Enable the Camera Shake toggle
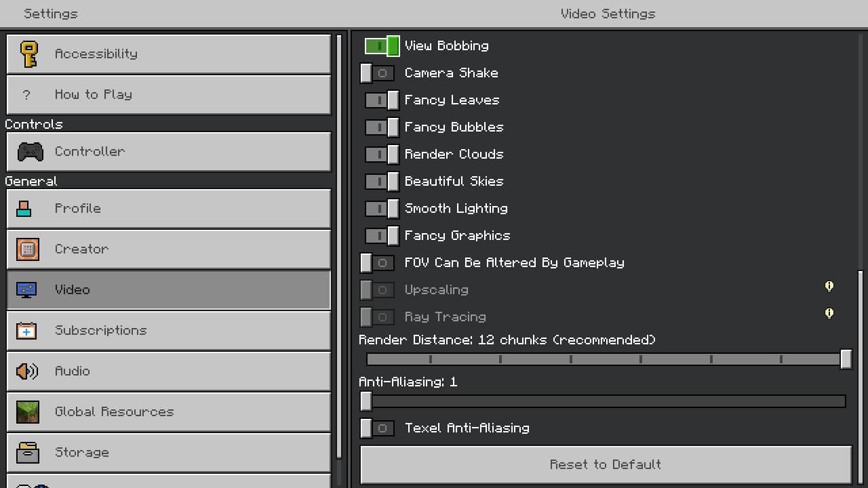This screenshot has height=488, width=868. coord(377,73)
